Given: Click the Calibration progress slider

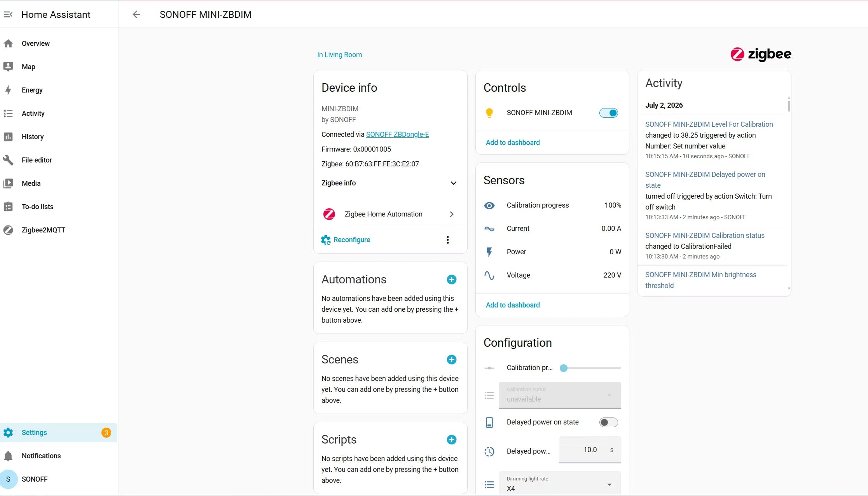Looking at the screenshot, I should pos(590,368).
